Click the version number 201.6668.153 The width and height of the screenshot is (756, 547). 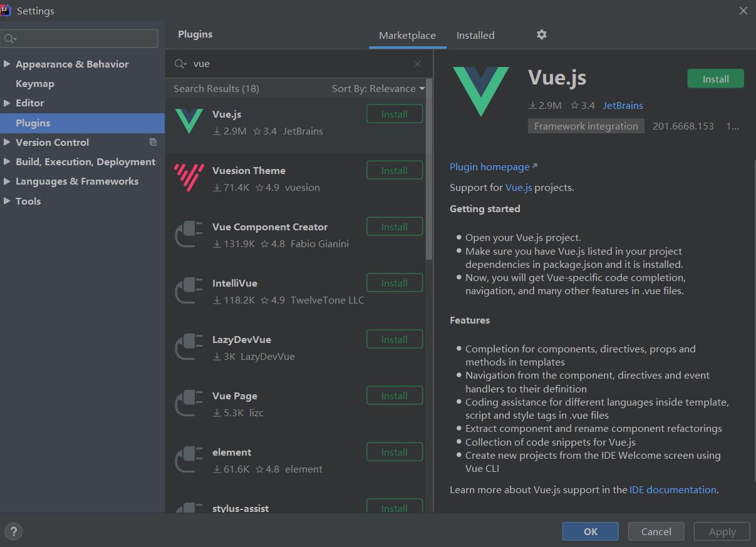683,126
